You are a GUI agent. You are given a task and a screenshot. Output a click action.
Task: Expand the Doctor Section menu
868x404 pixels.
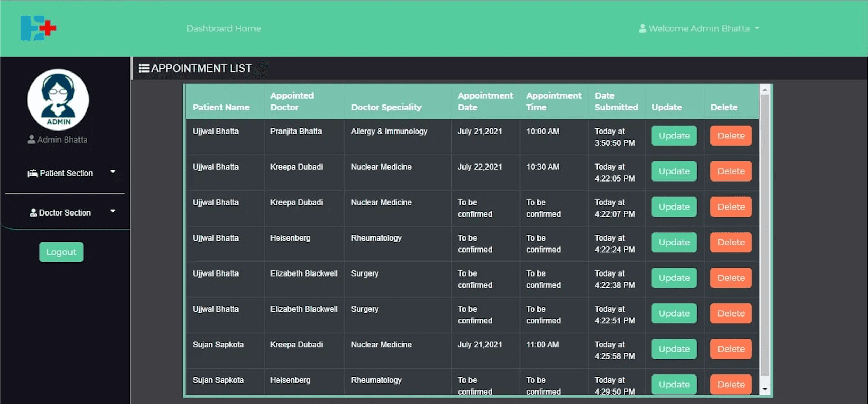pos(114,210)
